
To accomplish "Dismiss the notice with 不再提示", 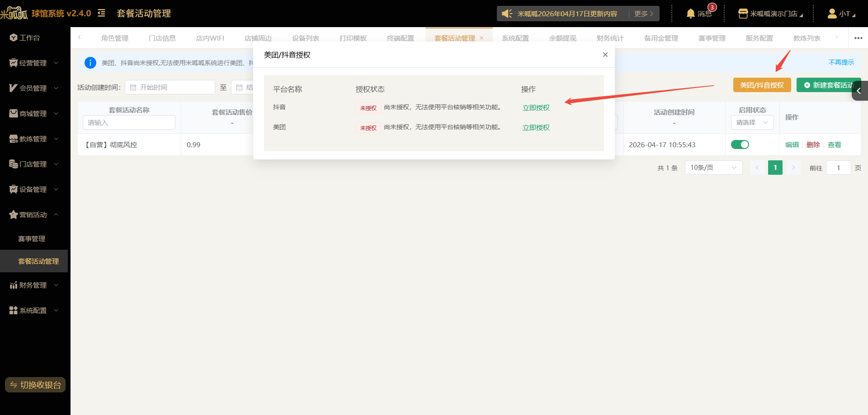I will 841,62.
